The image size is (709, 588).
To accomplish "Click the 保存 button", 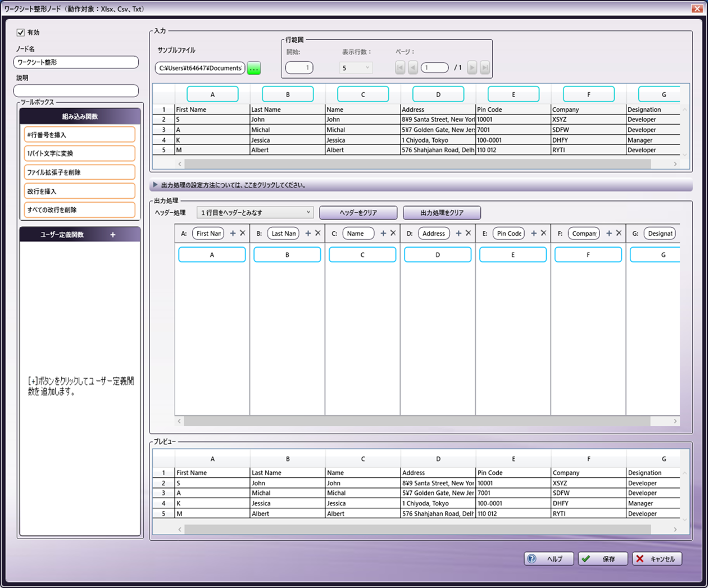I will (x=603, y=559).
